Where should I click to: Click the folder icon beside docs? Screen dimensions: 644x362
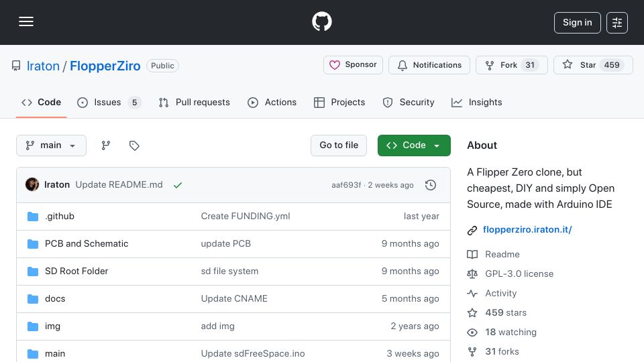pyautogui.click(x=33, y=299)
